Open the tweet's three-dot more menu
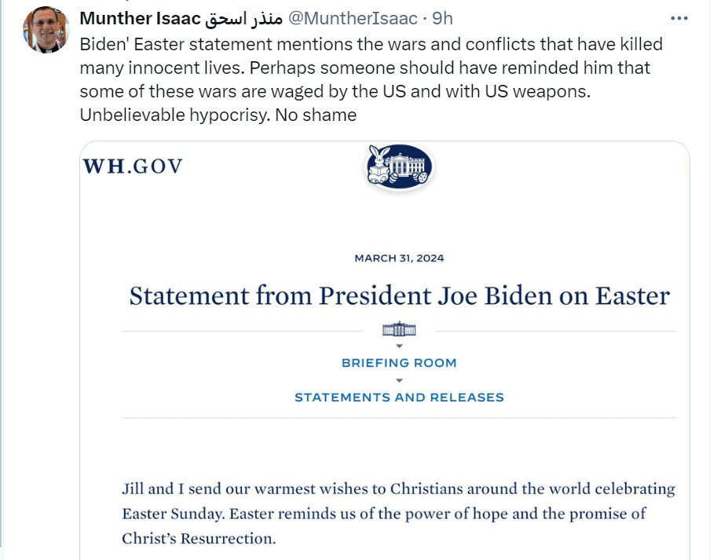728x560 pixels. pos(679,18)
